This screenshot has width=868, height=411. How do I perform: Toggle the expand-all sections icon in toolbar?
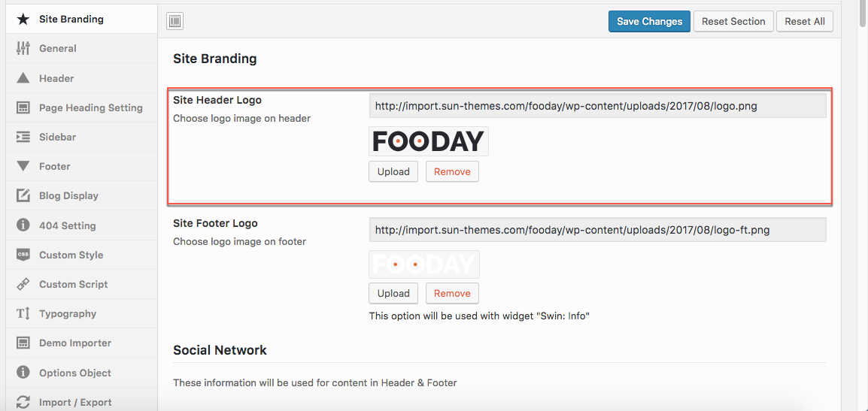175,22
